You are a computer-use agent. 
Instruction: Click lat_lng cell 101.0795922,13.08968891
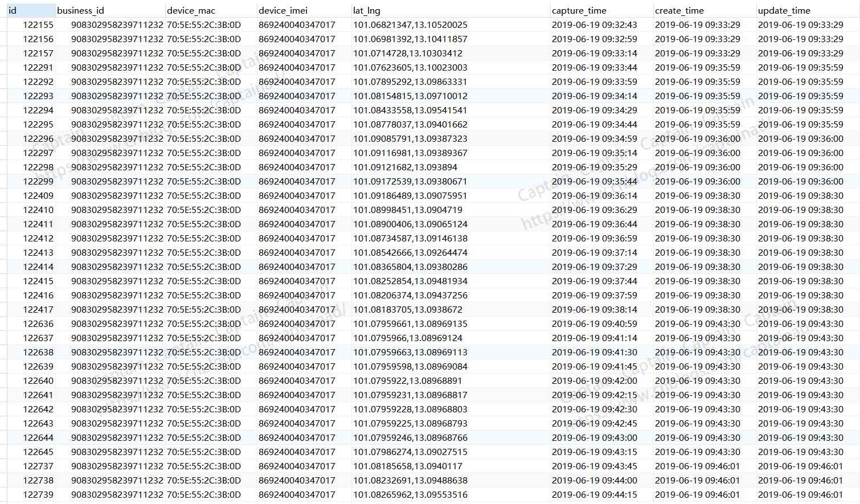pyautogui.click(x=407, y=381)
